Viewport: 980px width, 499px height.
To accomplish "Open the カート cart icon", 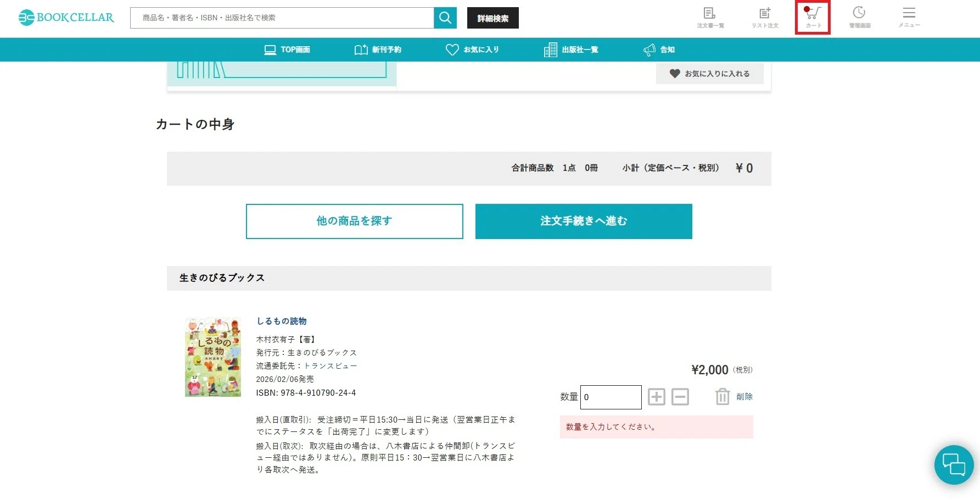I will [813, 18].
